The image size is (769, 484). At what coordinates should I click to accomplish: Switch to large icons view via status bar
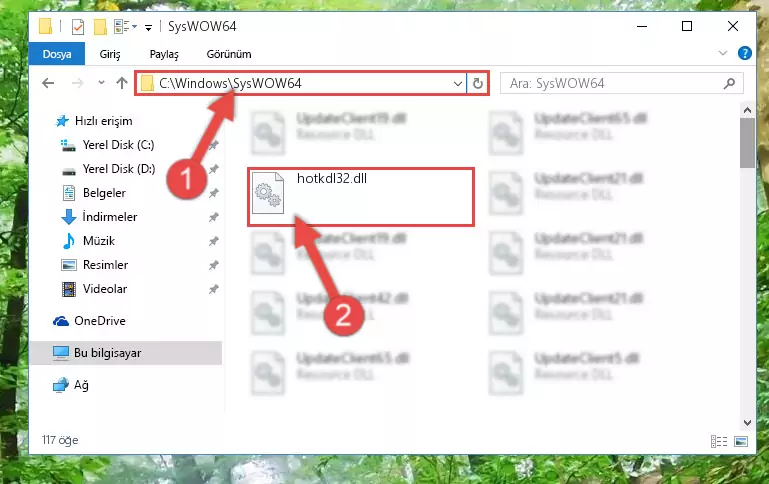pos(741,441)
